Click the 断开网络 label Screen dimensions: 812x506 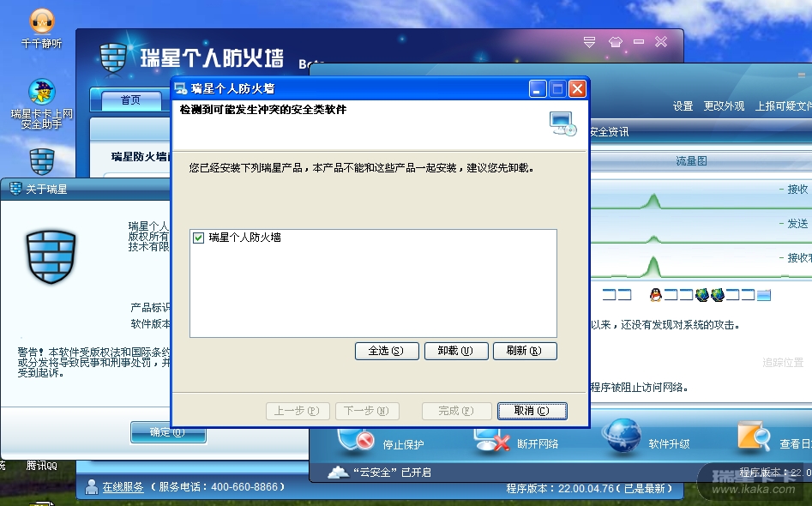coord(538,444)
